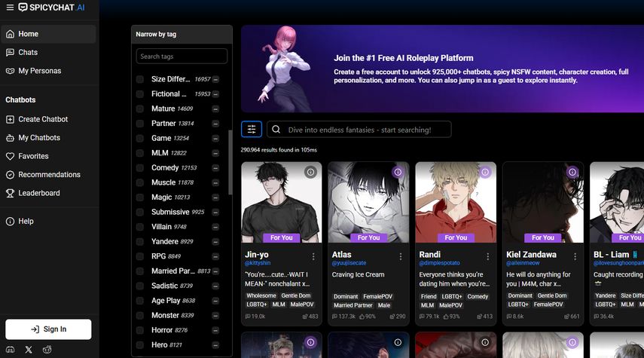This screenshot has height=358, width=644.
Task: Click the Hero tag label
Action: (160, 345)
